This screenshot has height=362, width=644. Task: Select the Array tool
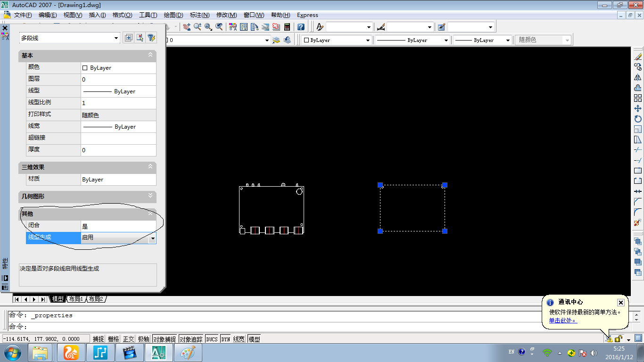pyautogui.click(x=638, y=98)
